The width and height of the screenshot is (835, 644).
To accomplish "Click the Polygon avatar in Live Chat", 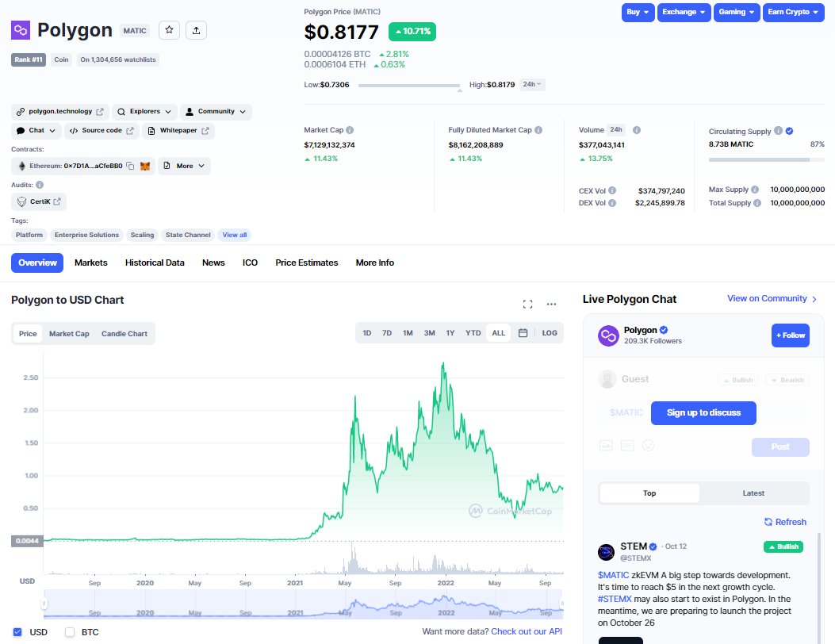I will point(608,335).
